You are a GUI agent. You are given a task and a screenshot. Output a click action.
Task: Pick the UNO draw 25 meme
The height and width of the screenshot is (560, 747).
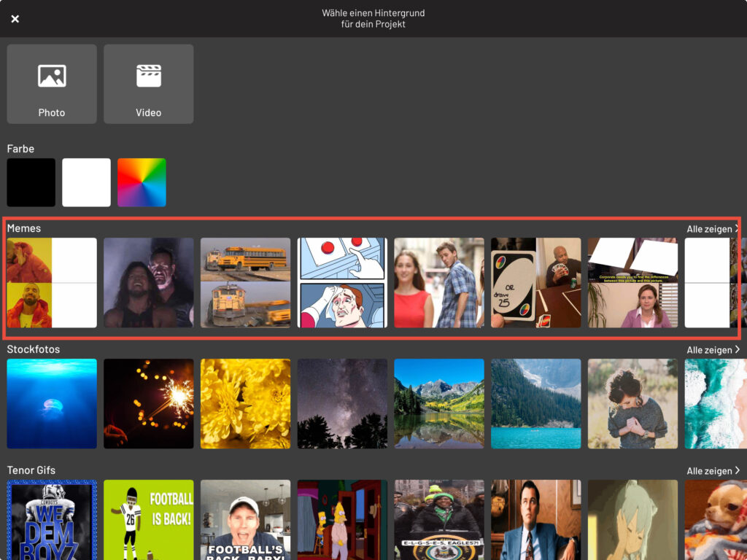coord(536,283)
